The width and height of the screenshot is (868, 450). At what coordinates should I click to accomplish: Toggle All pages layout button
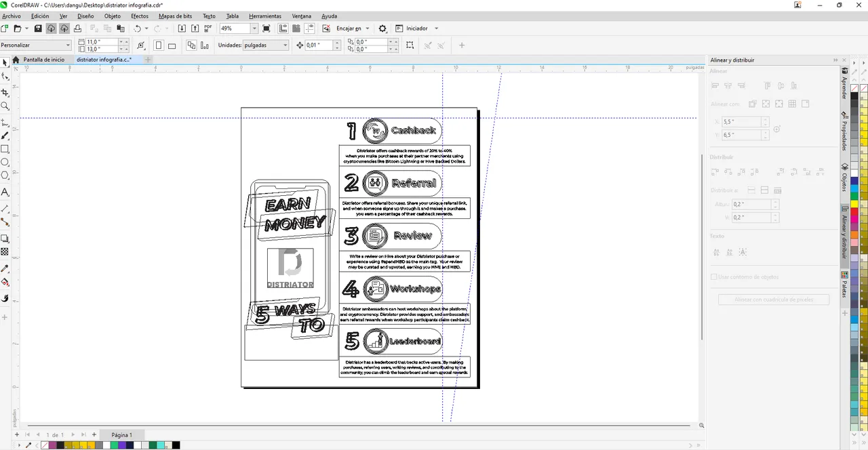tap(191, 45)
